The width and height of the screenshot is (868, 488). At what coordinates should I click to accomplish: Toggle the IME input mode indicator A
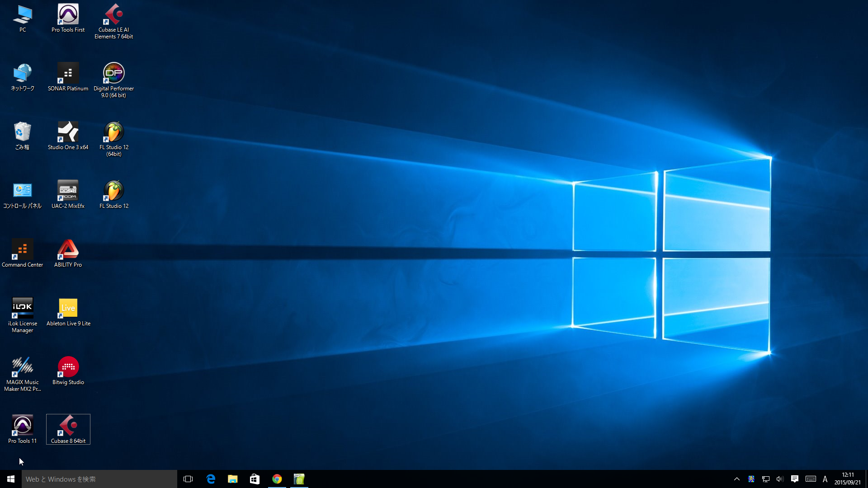coord(825,479)
